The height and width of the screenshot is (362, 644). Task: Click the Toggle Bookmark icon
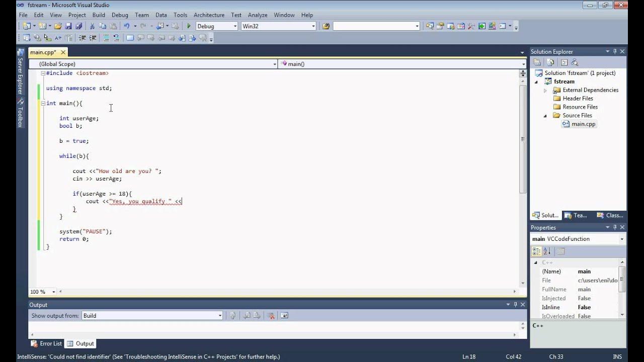click(x=130, y=38)
